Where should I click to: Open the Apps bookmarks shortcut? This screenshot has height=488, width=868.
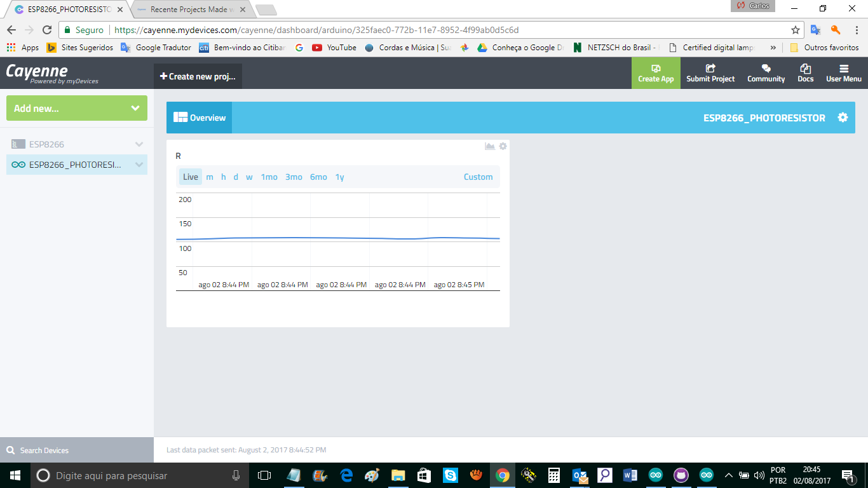[x=22, y=48]
